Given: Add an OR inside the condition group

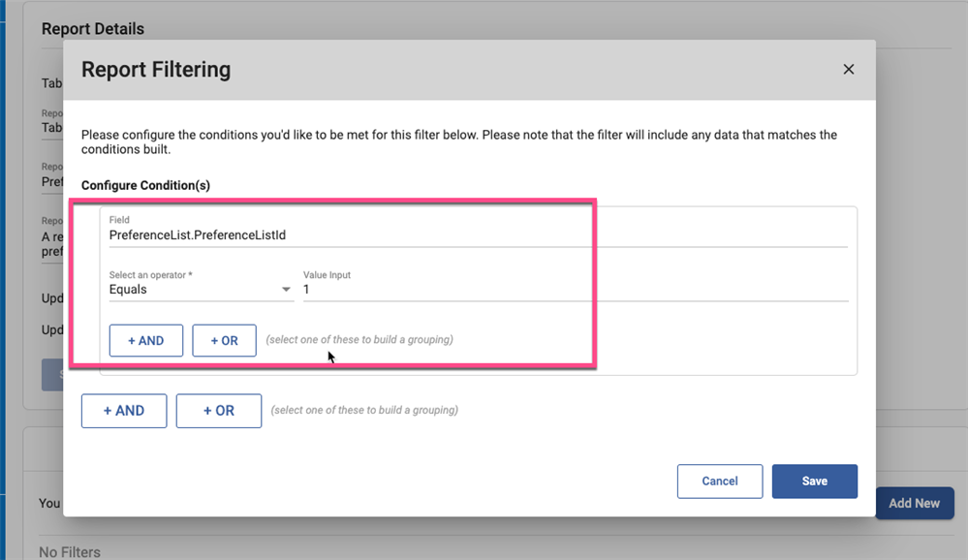Looking at the screenshot, I should pos(224,341).
